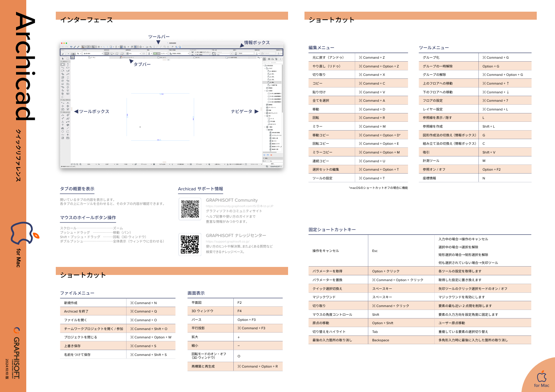Click the tab overview grid icon
This screenshot has width=555, height=392.
[x=73, y=57]
